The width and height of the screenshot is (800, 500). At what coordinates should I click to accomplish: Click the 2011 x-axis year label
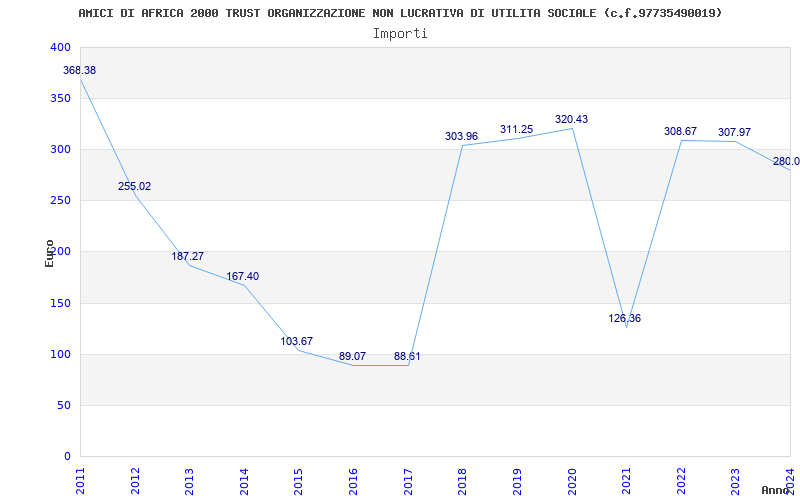pyautogui.click(x=81, y=481)
